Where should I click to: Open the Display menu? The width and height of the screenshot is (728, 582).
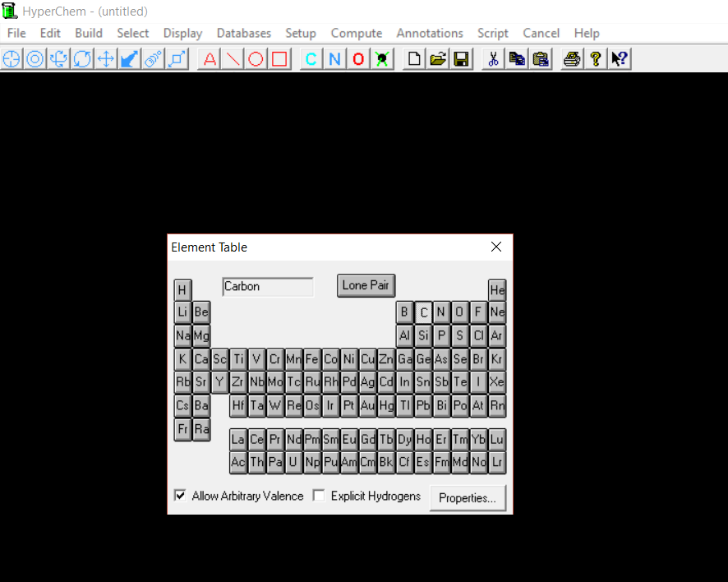tap(182, 34)
